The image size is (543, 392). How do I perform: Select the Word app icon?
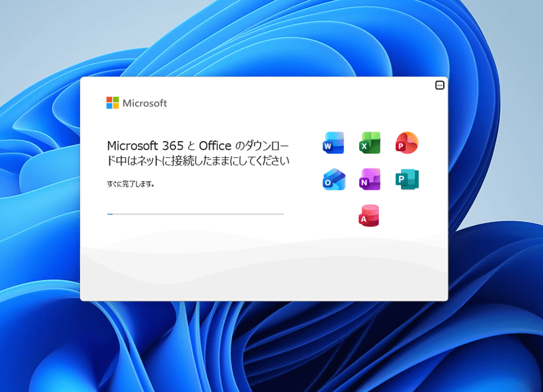click(x=333, y=143)
